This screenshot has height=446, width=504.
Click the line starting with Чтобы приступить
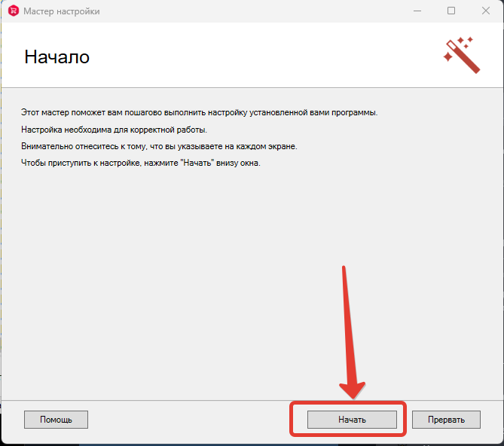pos(140,163)
